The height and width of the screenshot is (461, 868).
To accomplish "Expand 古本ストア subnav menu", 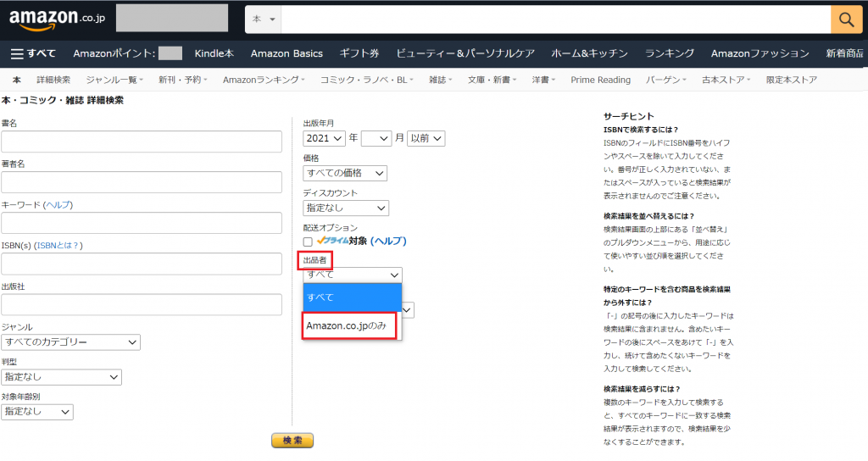I will pos(726,80).
